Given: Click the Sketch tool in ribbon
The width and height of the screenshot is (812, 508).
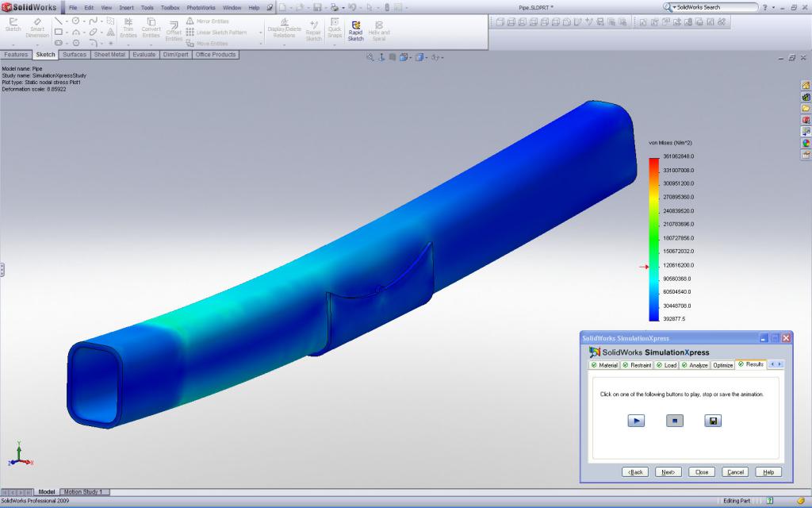Looking at the screenshot, I should pyautogui.click(x=13, y=25).
